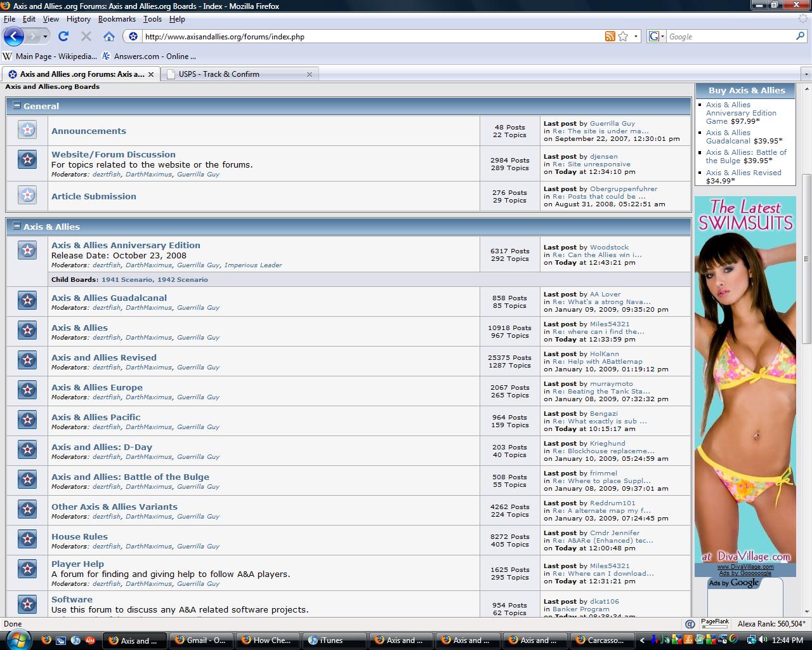Open the Tools menu
Screen dimensions: 812x650
152,19
